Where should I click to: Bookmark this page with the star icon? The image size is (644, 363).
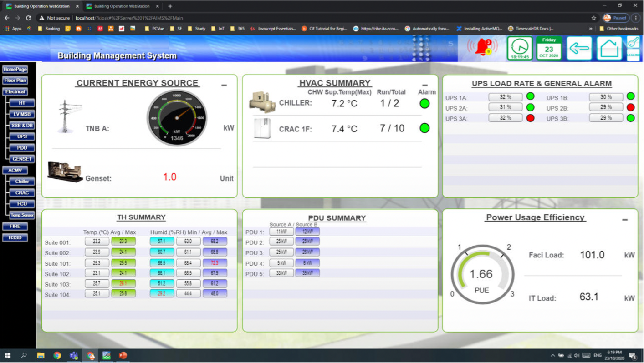coord(594,18)
